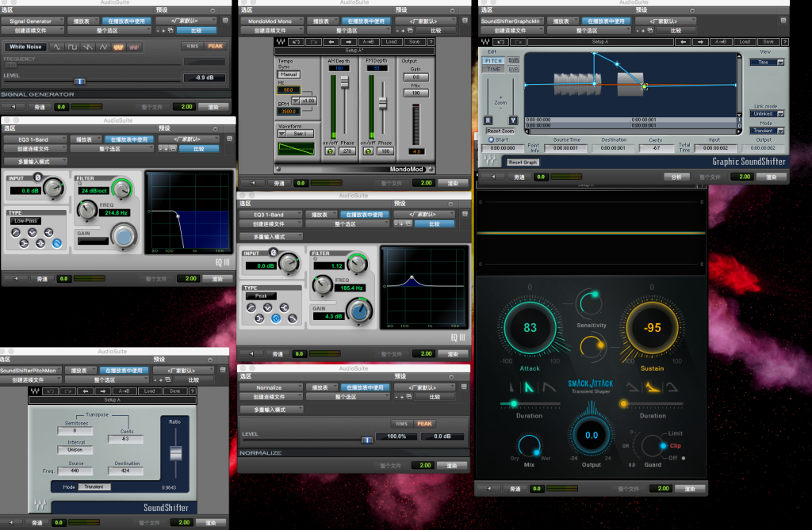Open 多重输入模式 dropdown in the Peak EQ3 window
Screen dimensions: 812x530
[x=271, y=237]
